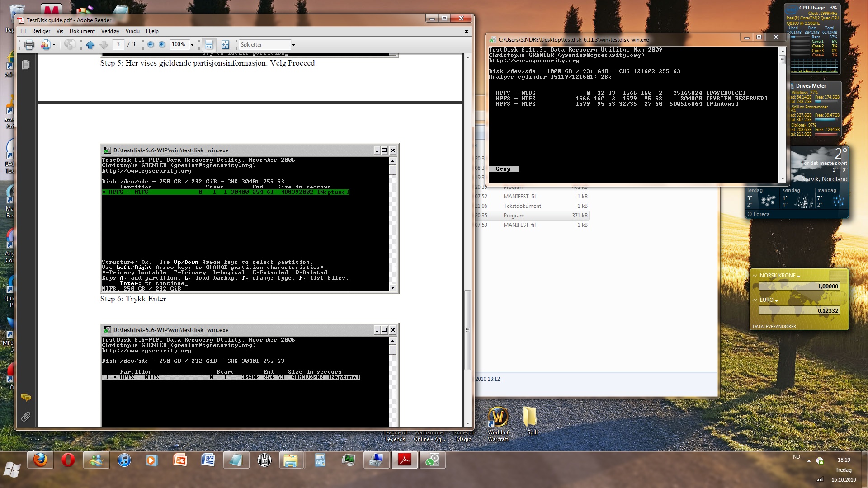Open Windows Explorer folder taskbar icon
Screen dimensions: 868x488
(291, 460)
